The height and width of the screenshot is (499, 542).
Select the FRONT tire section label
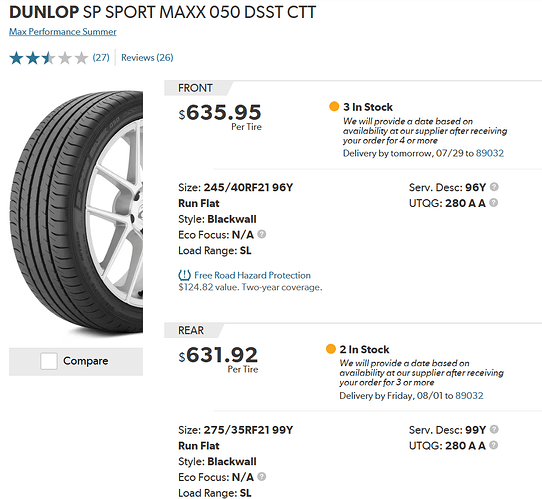coord(195,88)
